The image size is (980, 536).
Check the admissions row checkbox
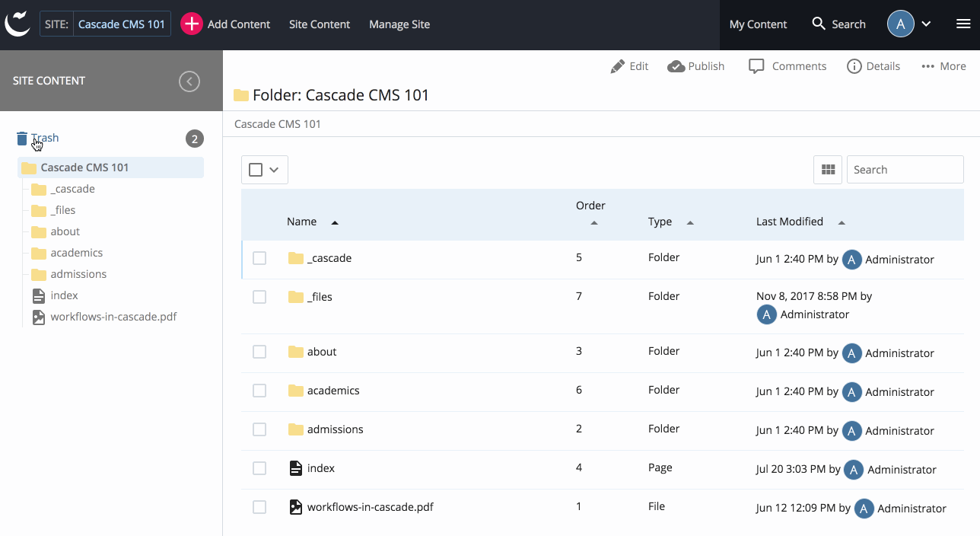[x=259, y=429]
